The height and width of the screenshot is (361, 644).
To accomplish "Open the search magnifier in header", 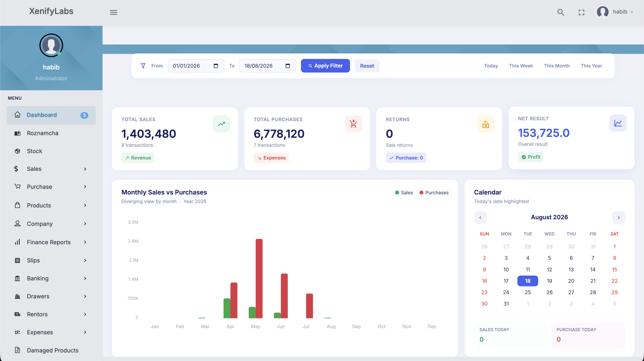I will pos(561,12).
